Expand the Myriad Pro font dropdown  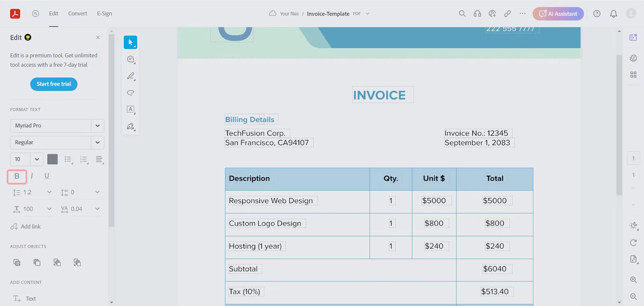(57, 125)
